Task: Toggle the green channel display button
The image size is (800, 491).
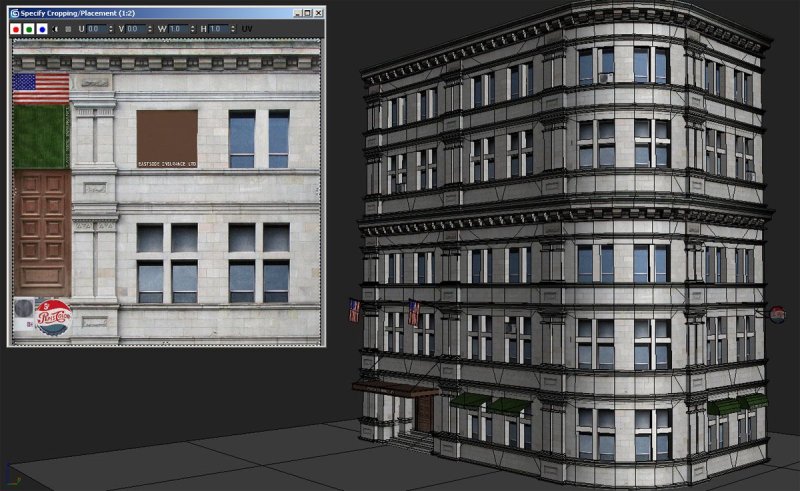Action: pos(28,29)
